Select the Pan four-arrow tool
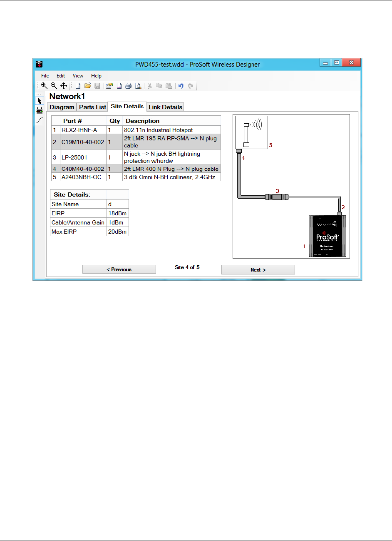Image resolution: width=392 pixels, height=541 pixels. click(64, 86)
